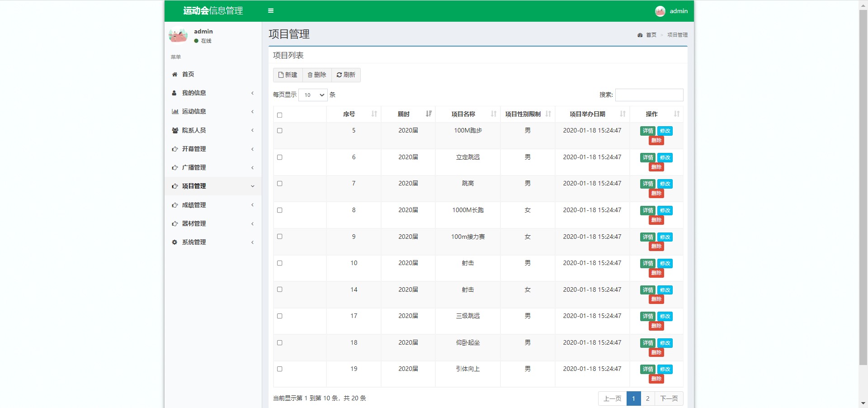Check the box for row number 10
Image resolution: width=868 pixels, height=408 pixels.
pyautogui.click(x=280, y=263)
